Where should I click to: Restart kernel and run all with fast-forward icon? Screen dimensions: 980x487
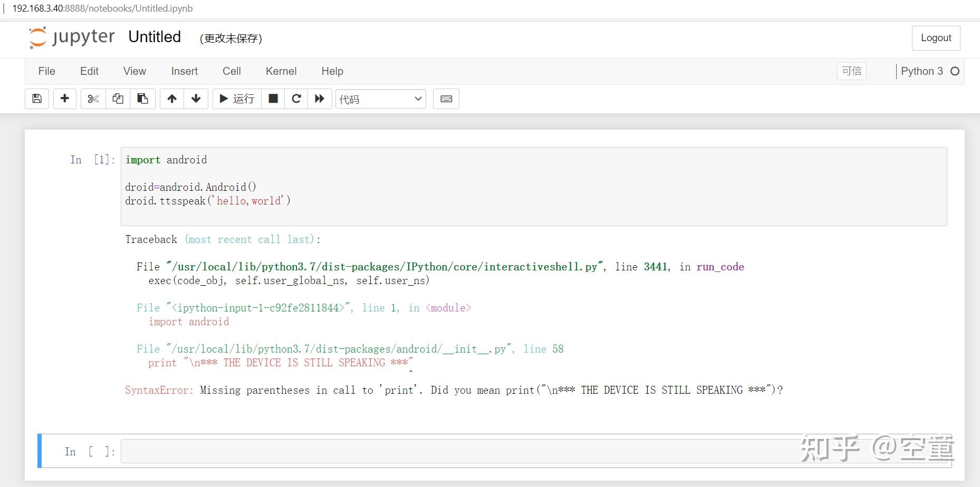(320, 99)
